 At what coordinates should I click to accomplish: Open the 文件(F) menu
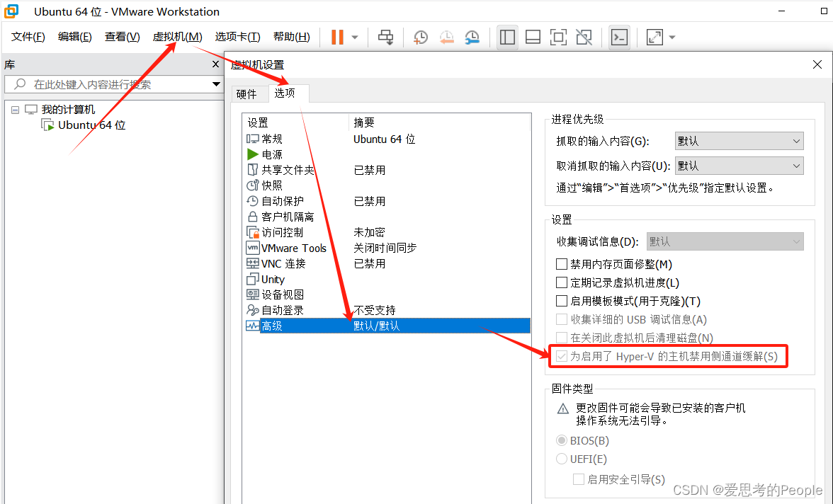pos(28,37)
